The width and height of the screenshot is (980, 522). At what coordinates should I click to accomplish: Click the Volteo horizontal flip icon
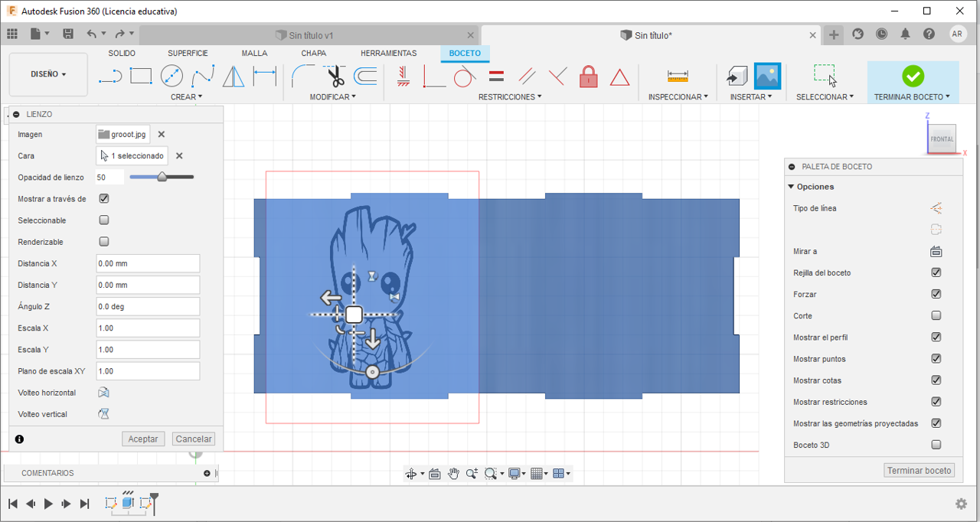click(x=103, y=393)
